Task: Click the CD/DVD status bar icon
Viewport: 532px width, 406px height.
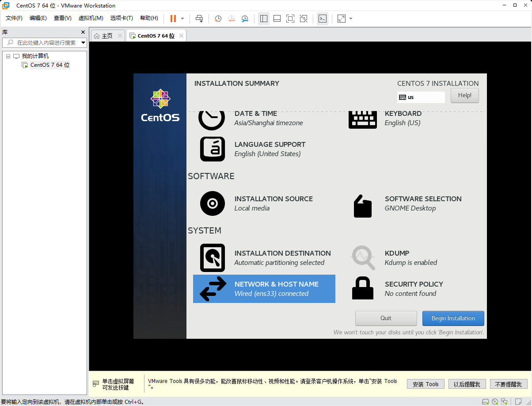Action: 495,402
